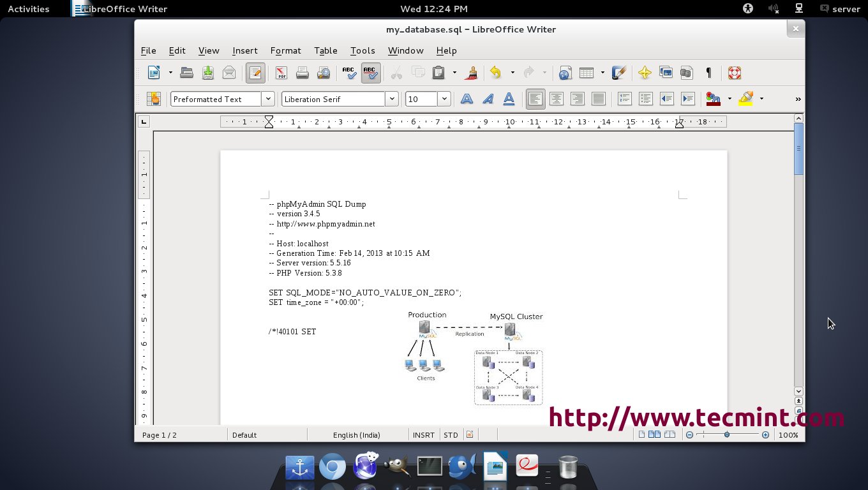Click the Activities button
Image resolution: width=868 pixels, height=490 pixels.
click(28, 8)
